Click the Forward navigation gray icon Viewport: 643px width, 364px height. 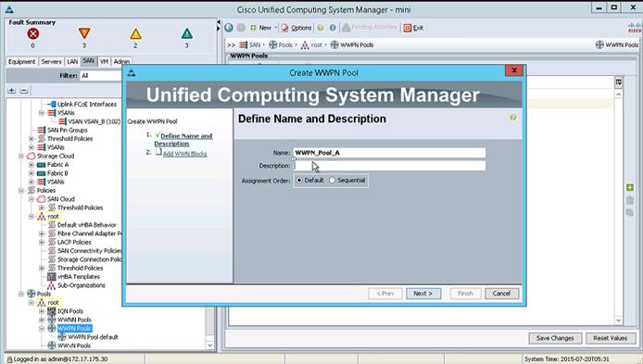(241, 28)
